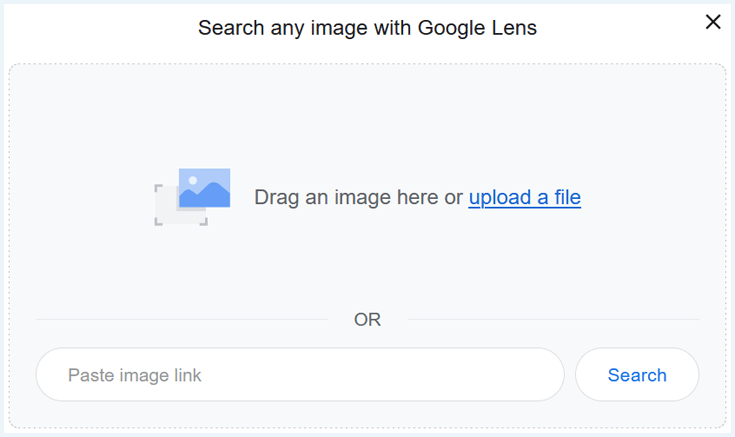
Task: Click the mountain shape in picture icon
Action: (x=204, y=196)
